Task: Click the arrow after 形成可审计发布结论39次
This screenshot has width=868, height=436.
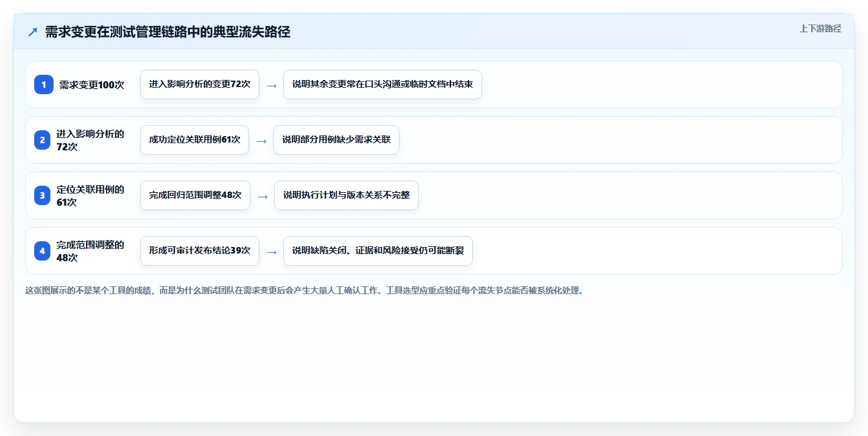Action: (272, 252)
